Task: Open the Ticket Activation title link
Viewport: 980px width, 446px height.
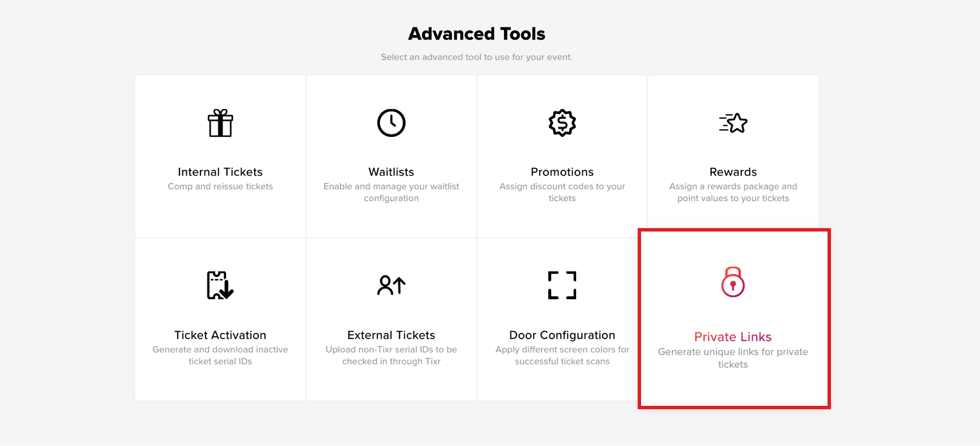Action: pos(220,335)
